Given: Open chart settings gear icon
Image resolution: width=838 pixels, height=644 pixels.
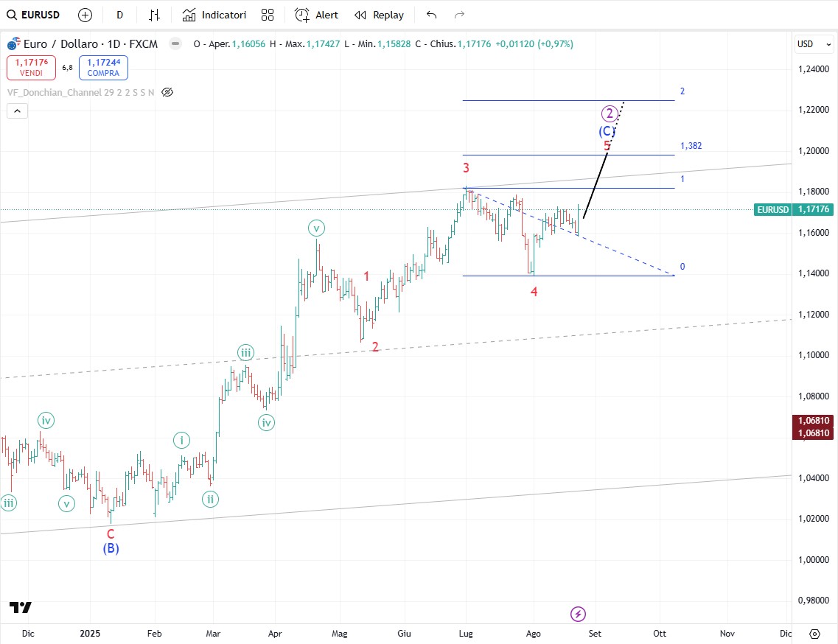Looking at the screenshot, I should pos(814,634).
